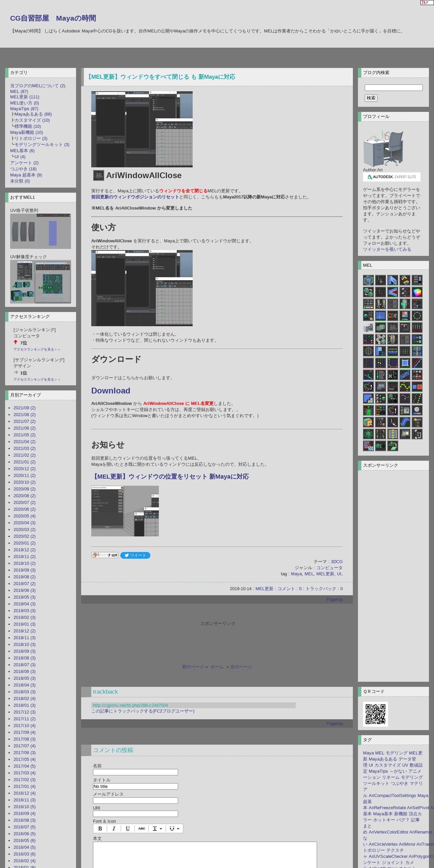Click the AriWindowAllClose logo icon beside title
Viewport: 434px width, 868px height.
tap(98, 175)
